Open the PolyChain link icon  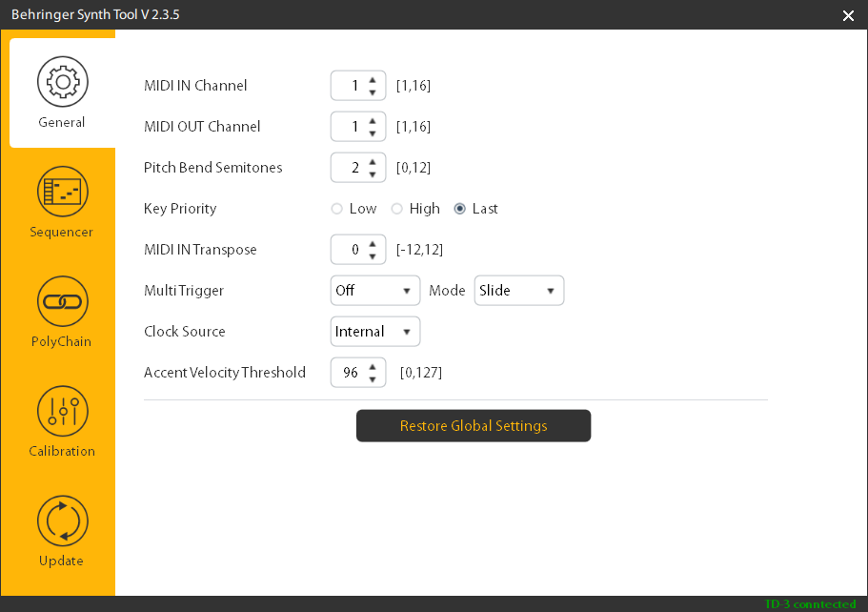pos(62,301)
